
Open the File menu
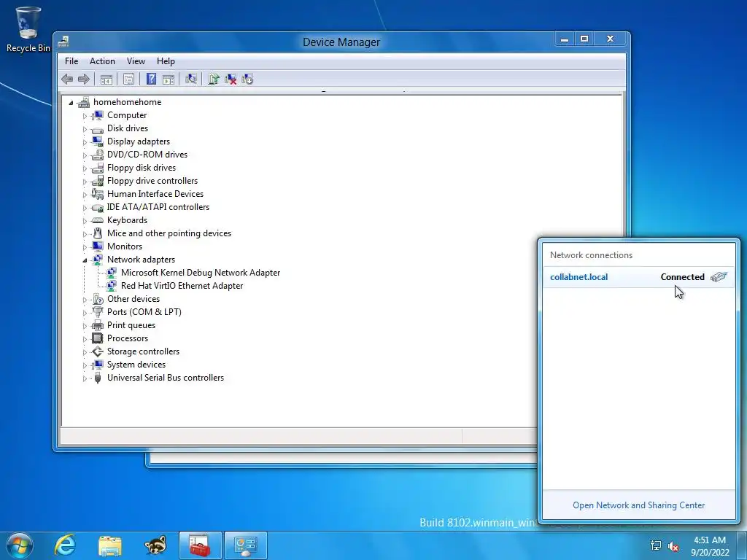pyautogui.click(x=71, y=61)
